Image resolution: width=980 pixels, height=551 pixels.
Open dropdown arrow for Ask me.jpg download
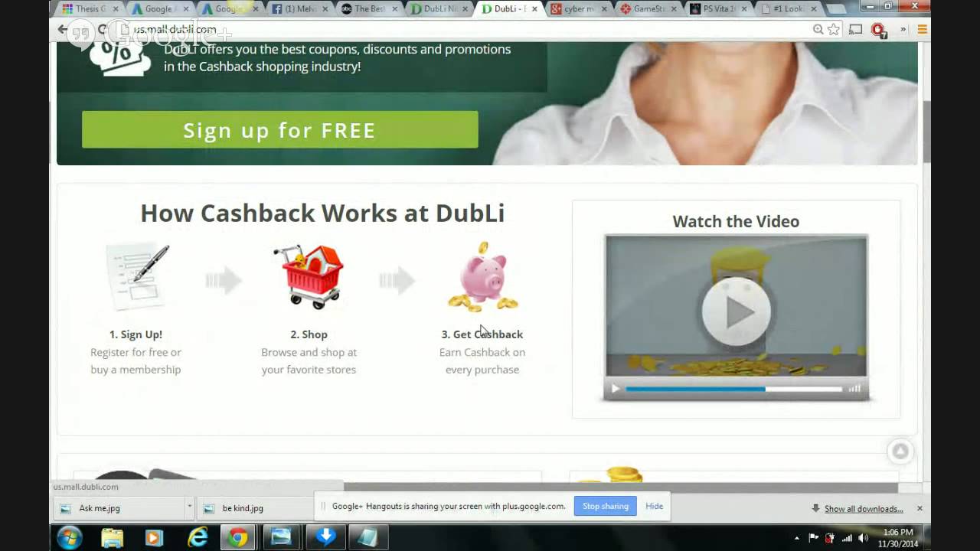click(189, 507)
